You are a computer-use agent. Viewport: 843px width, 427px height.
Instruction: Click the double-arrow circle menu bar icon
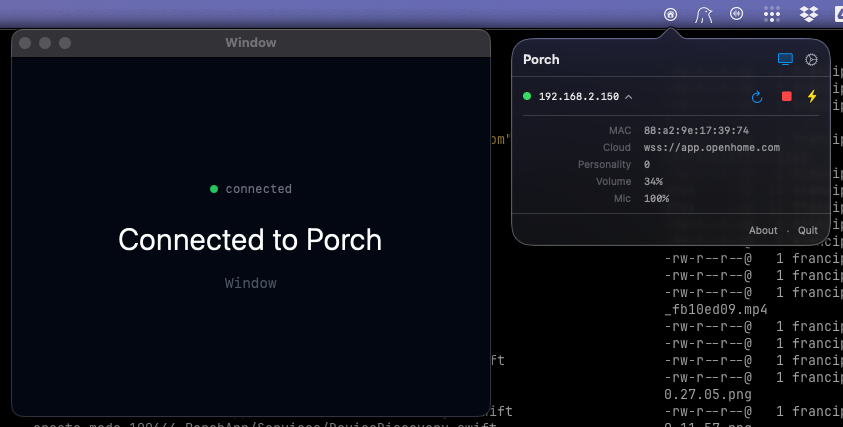point(737,14)
